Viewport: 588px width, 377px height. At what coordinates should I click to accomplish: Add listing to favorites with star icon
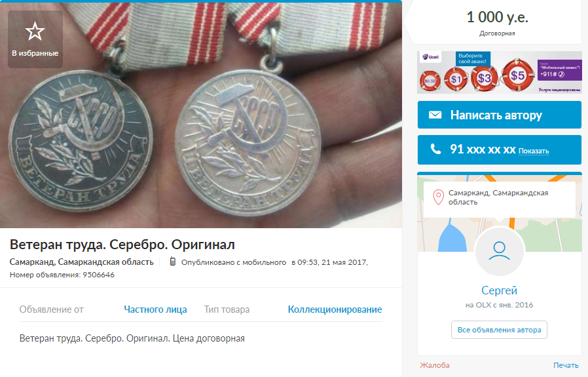point(35,39)
